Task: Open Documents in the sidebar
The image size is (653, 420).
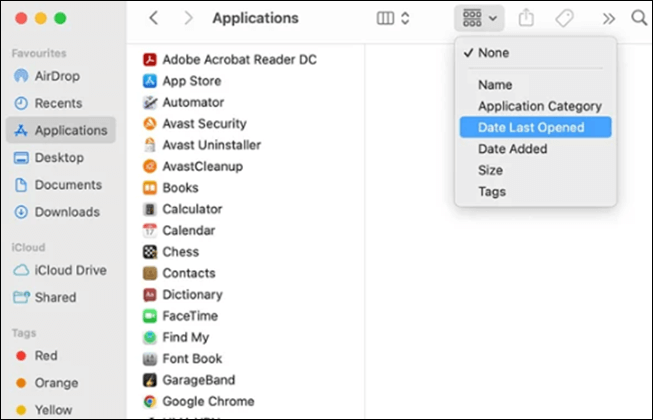Action: (x=61, y=185)
